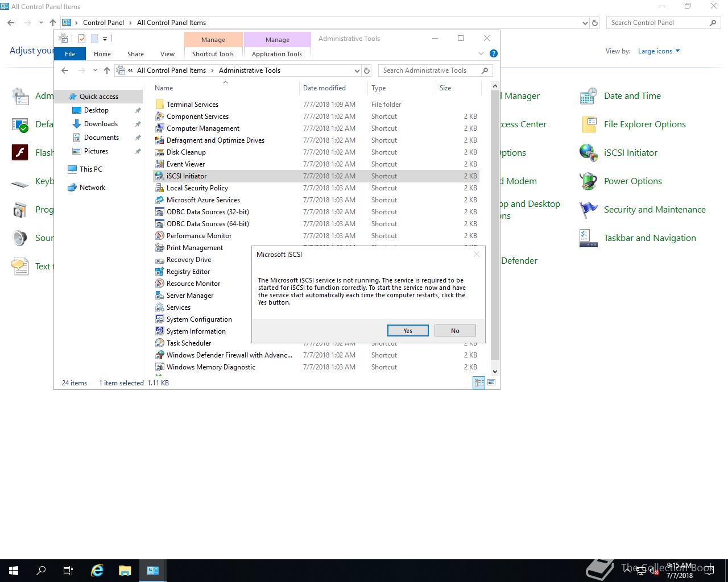728x582 pixels.
Task: Select the Computer Management icon
Action: [160, 128]
